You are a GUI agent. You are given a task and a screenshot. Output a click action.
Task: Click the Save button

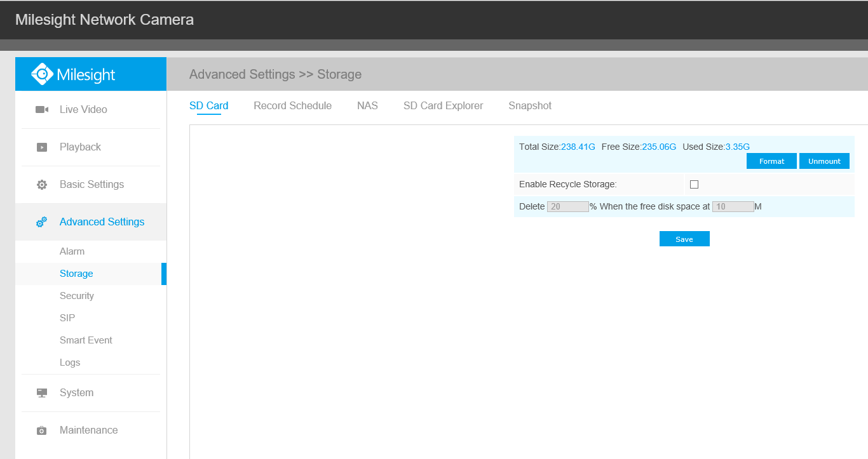(x=684, y=239)
